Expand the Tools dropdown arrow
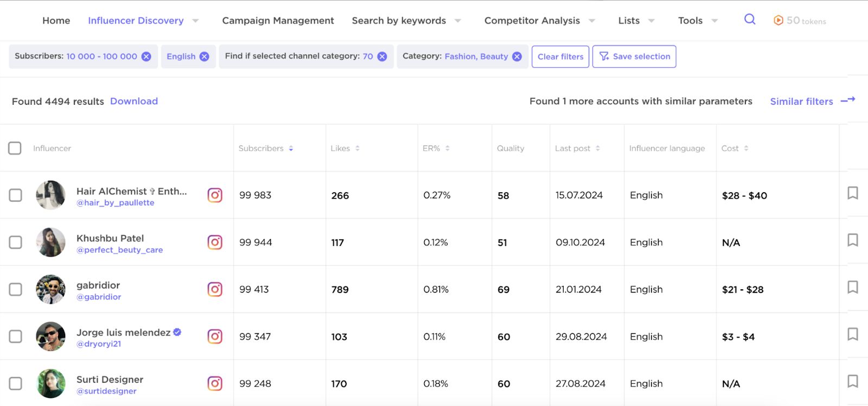 (x=714, y=21)
